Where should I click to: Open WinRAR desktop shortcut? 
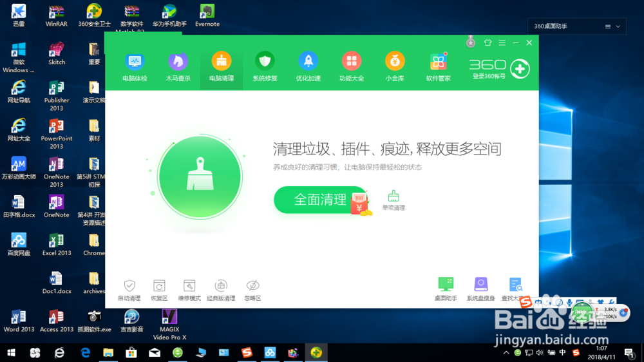point(56,15)
